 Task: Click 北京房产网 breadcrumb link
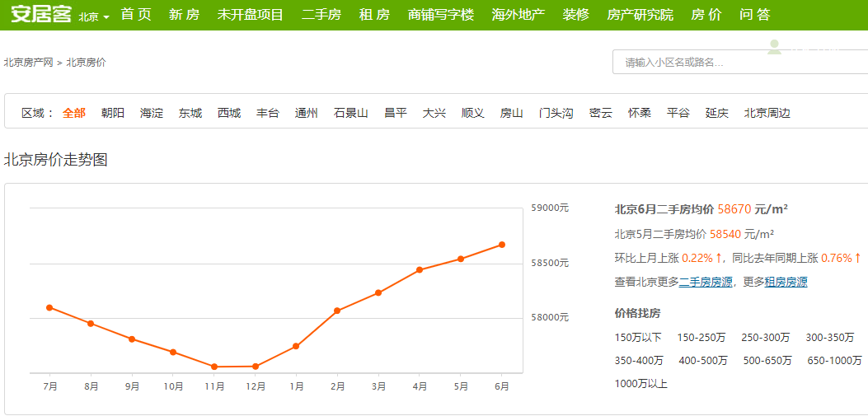[28, 63]
